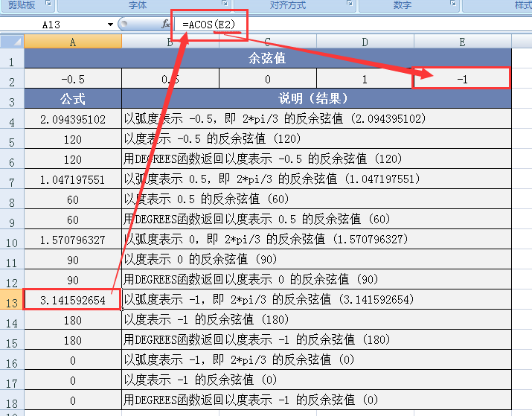Select cell D2 with value 1

click(x=365, y=79)
